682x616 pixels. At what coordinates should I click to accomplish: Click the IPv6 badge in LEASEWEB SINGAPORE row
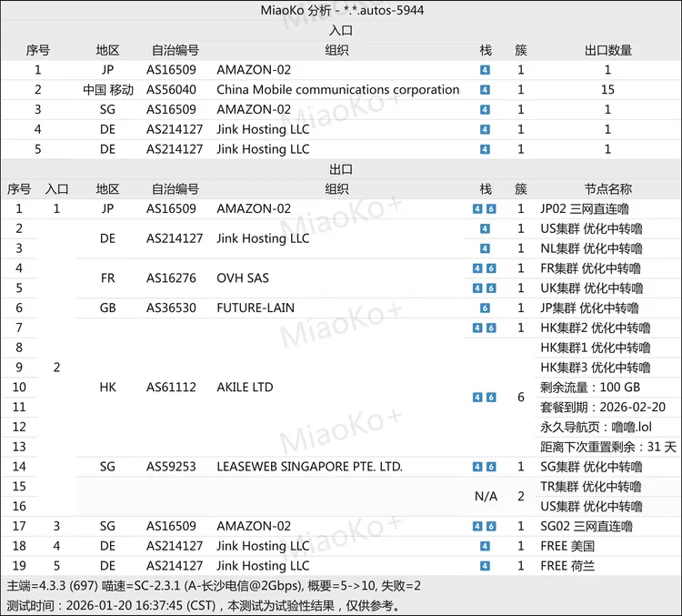click(491, 467)
